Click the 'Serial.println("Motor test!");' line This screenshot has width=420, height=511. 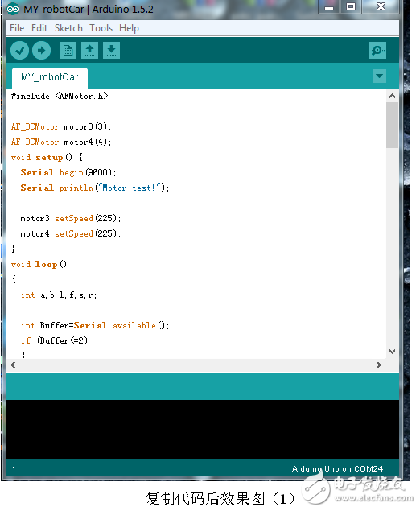pos(95,188)
